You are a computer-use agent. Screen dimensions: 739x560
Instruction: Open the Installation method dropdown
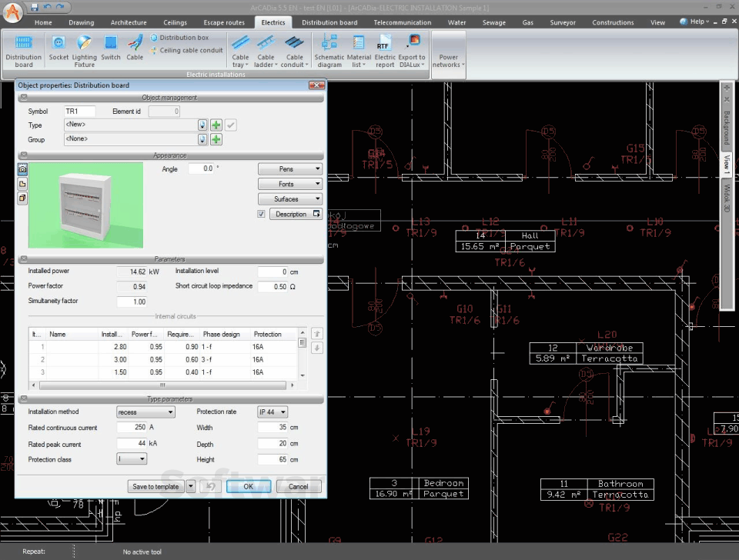[145, 412]
